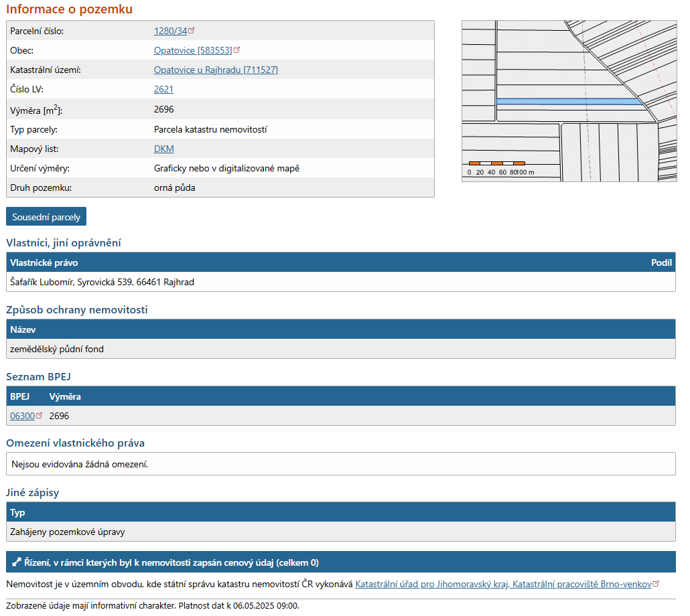Select text Parcela katastru nemovitostí
The height and width of the screenshot is (616, 690).
[x=210, y=130]
